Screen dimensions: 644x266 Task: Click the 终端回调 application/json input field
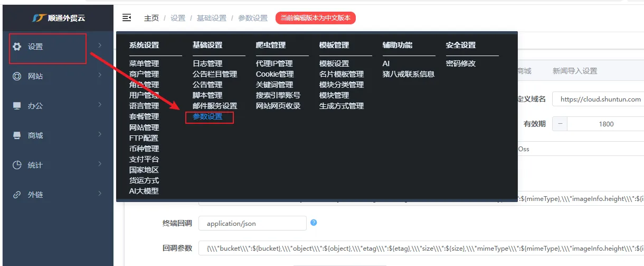tap(252, 223)
